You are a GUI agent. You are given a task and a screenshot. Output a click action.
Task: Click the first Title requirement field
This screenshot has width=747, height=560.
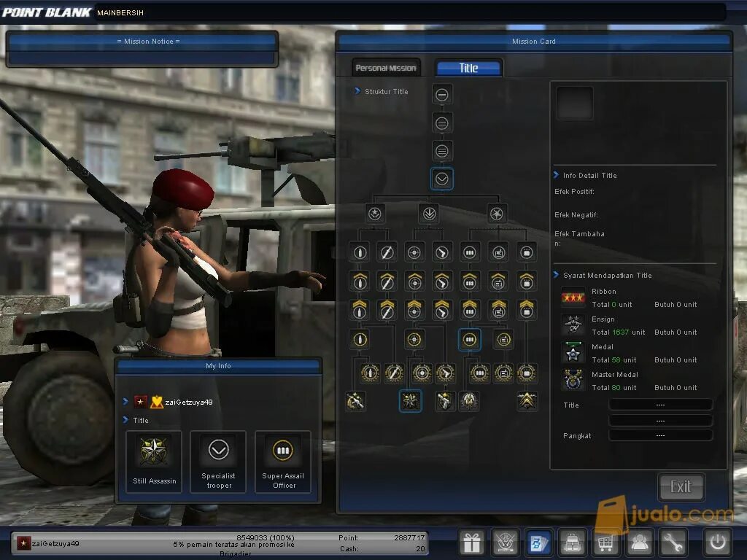(x=660, y=405)
